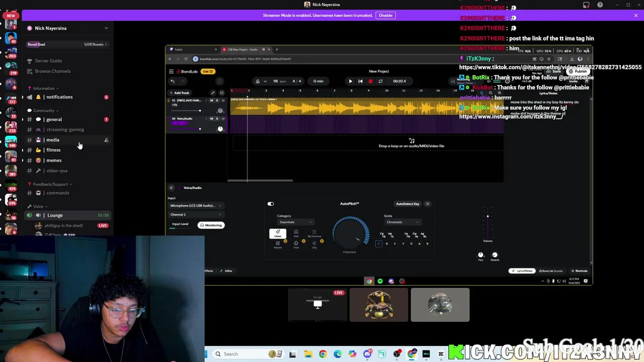Screen dimensions: 644x362
Task: Open the Essentials category dropdown
Action: click(295, 222)
